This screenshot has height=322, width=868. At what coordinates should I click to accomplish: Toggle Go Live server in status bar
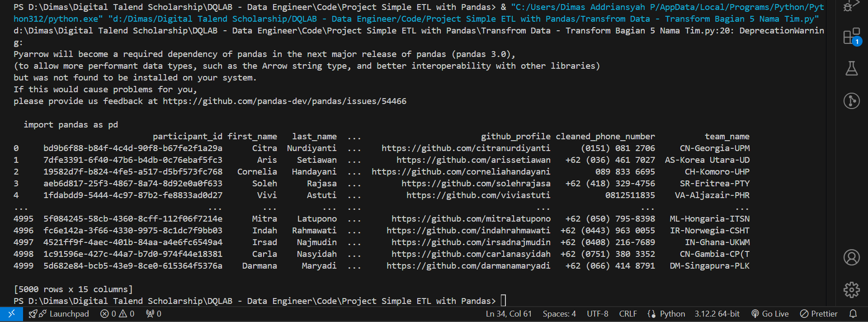pyautogui.click(x=770, y=314)
